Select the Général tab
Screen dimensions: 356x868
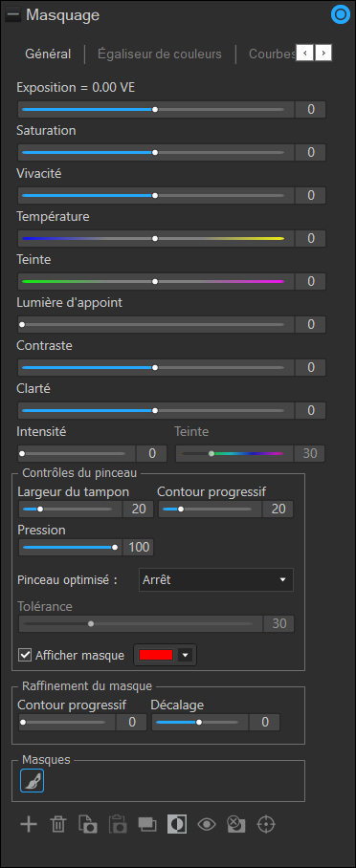(x=48, y=54)
